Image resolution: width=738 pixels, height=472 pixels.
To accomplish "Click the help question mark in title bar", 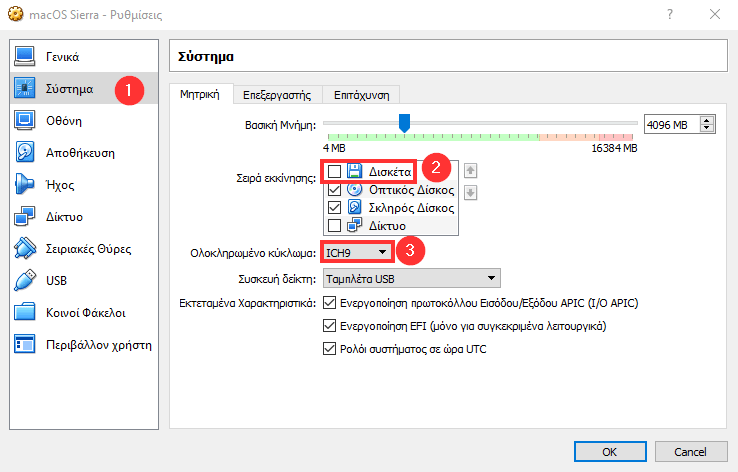I will (670, 14).
